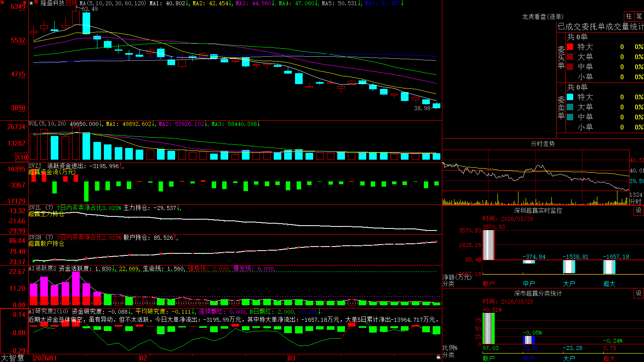Click the red 特大 buy order legend square
This screenshot has width=644, height=362.
coord(570,47)
